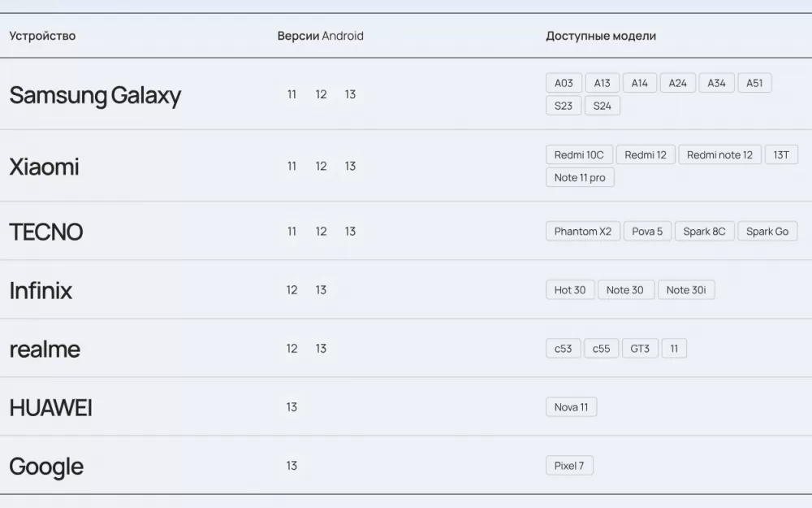Click Android version 13 in TECNO row
This screenshot has width=812, height=508.
(350, 231)
